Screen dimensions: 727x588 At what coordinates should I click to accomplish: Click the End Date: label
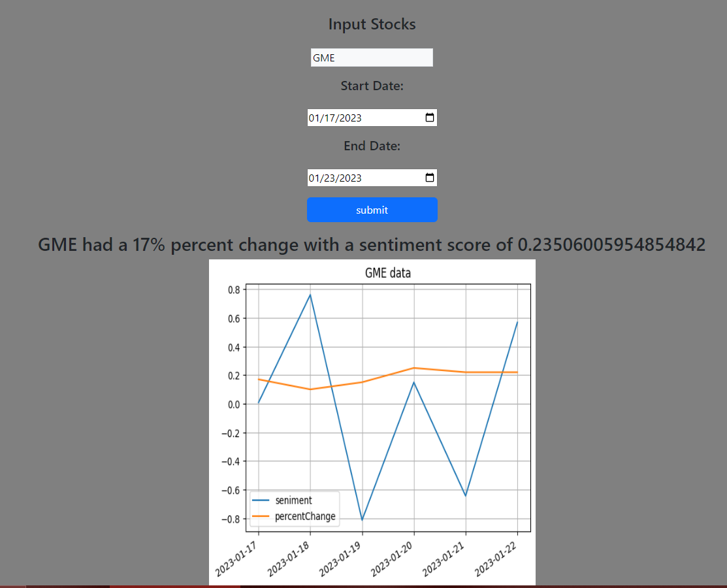pos(372,146)
